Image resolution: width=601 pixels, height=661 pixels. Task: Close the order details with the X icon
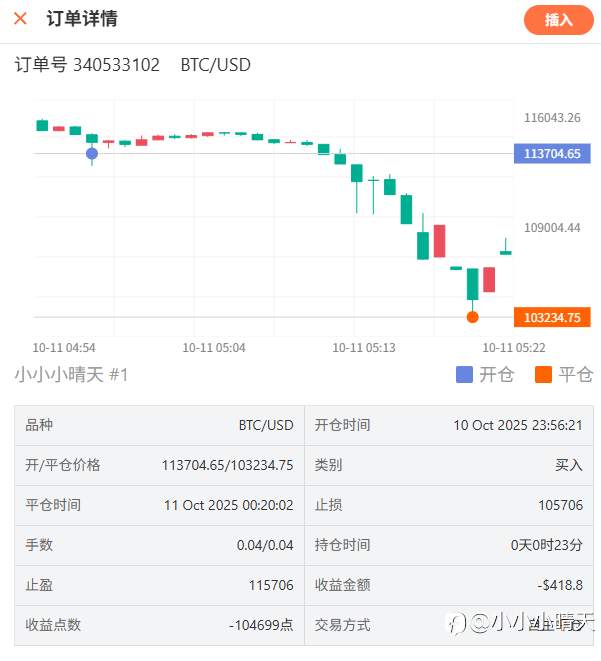pos(20,19)
